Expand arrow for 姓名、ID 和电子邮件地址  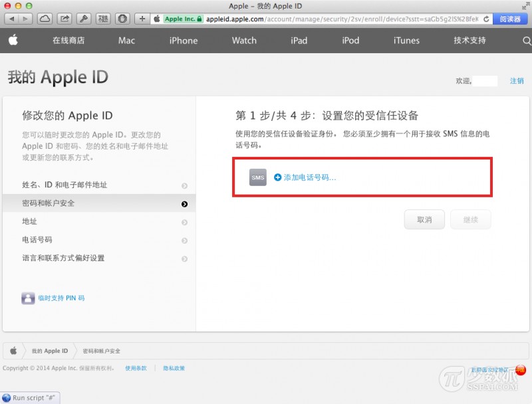tap(185, 186)
